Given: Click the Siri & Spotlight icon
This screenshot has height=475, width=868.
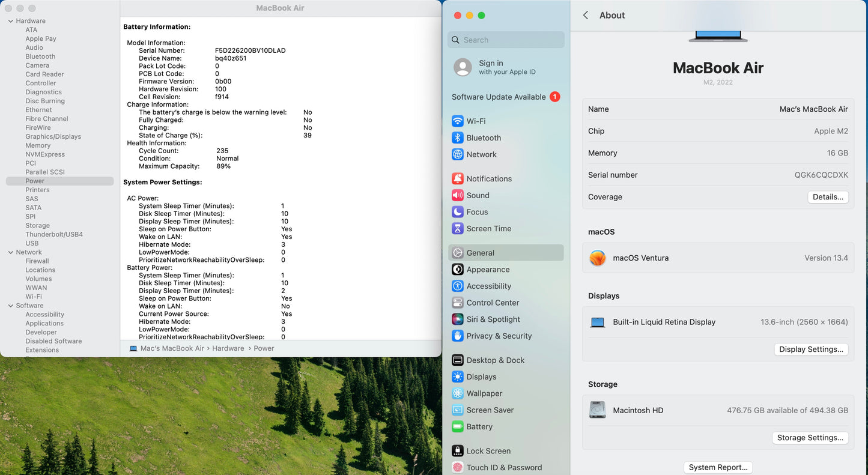Looking at the screenshot, I should click(x=458, y=319).
